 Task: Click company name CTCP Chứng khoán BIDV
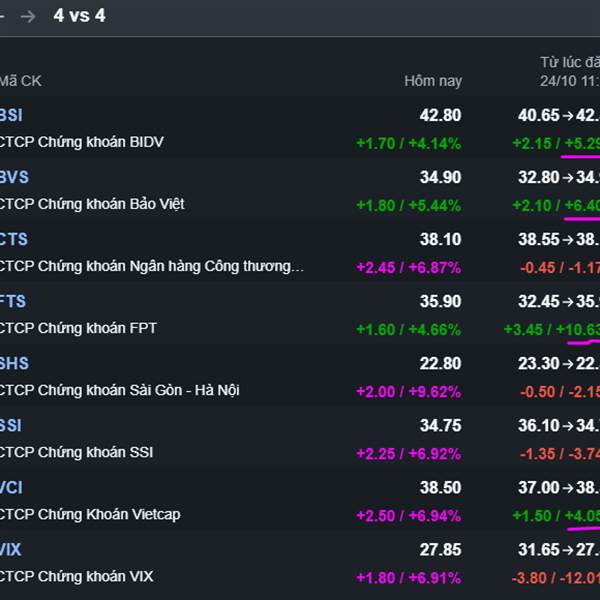tap(82, 142)
